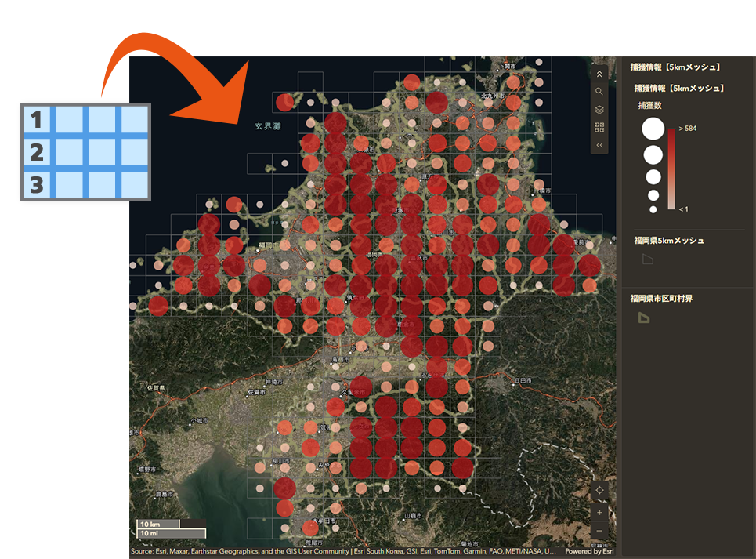The width and height of the screenshot is (756, 559).
Task: Click the locate/compass button above zoom
Action: pos(599,490)
